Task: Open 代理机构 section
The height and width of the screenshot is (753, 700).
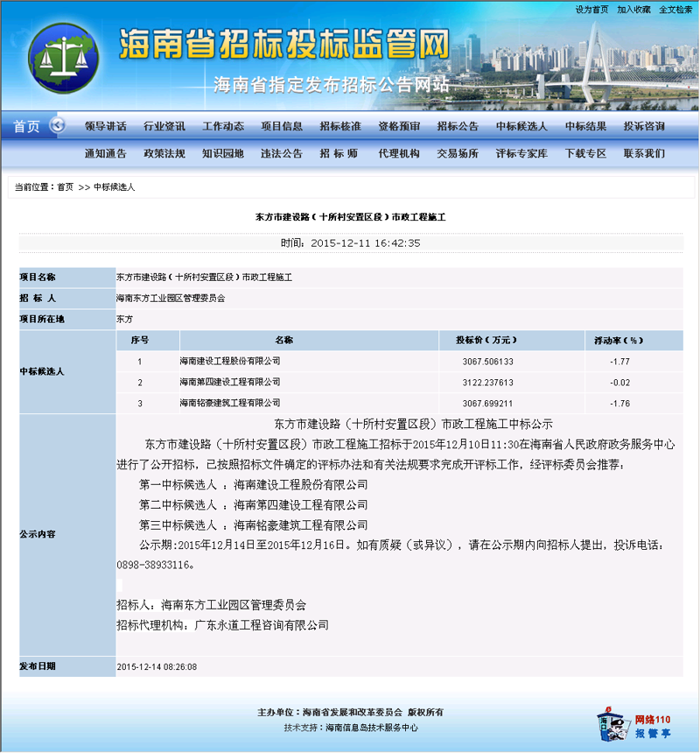Action: [399, 154]
